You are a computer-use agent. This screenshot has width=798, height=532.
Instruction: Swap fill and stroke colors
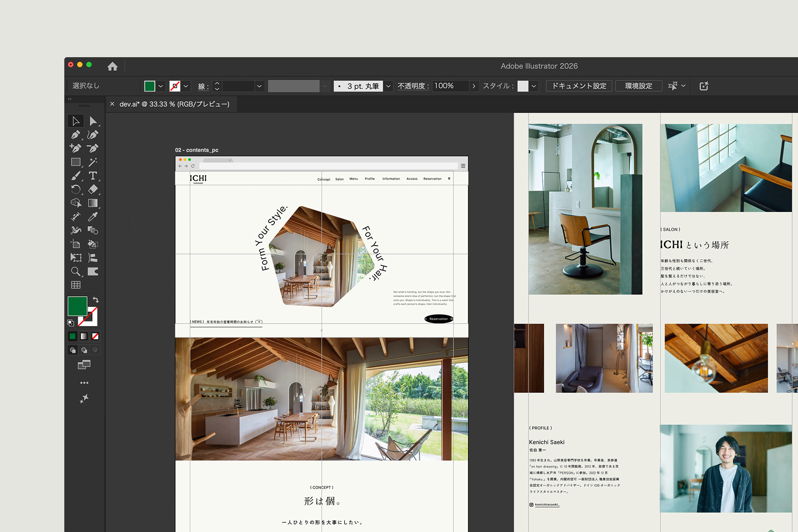(96, 300)
